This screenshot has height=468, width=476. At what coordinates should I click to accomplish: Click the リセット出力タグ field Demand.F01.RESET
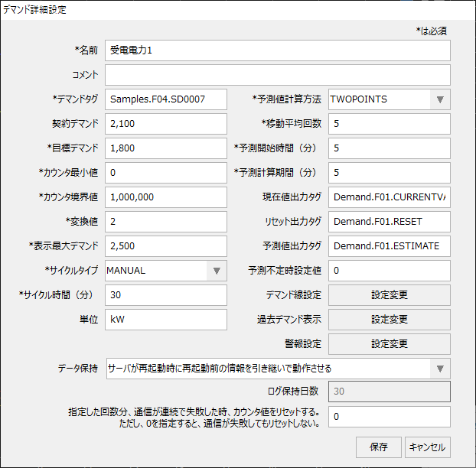pos(389,222)
